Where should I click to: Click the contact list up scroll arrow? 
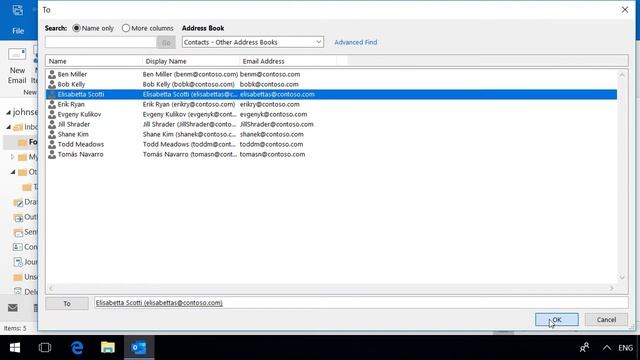[622, 75]
